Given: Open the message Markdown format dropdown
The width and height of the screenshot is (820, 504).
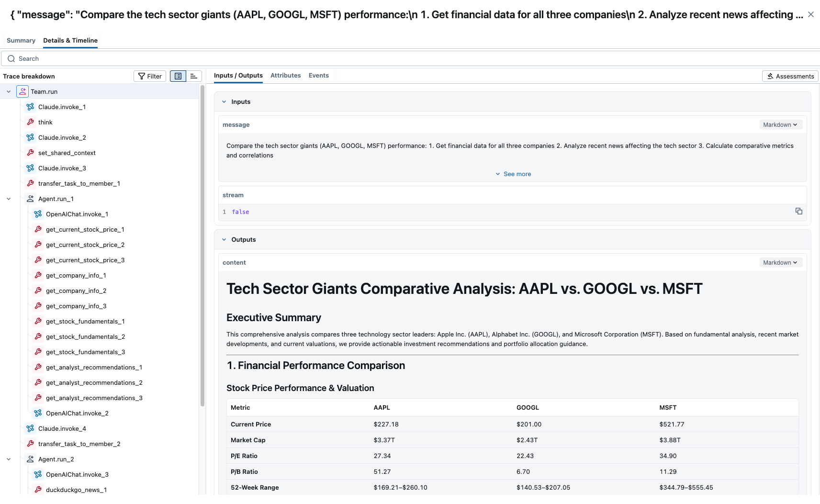Looking at the screenshot, I should click(x=780, y=124).
